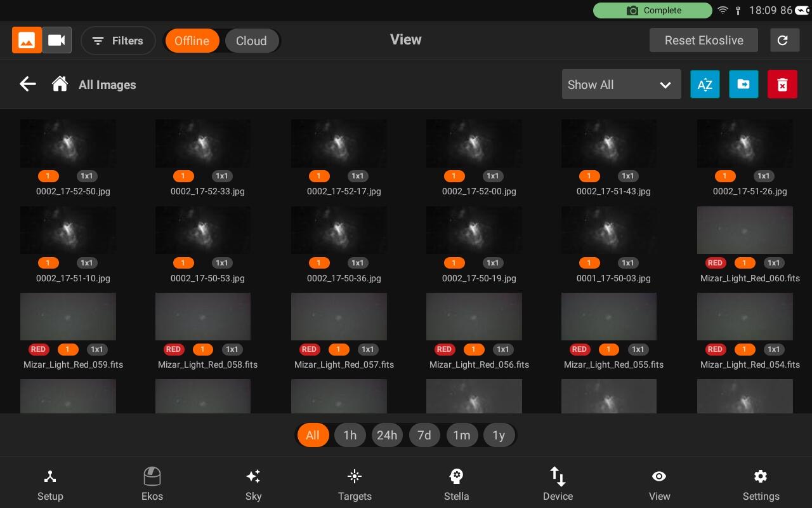Click the battery status icon
This screenshot has height=508, width=812.
click(x=803, y=10)
